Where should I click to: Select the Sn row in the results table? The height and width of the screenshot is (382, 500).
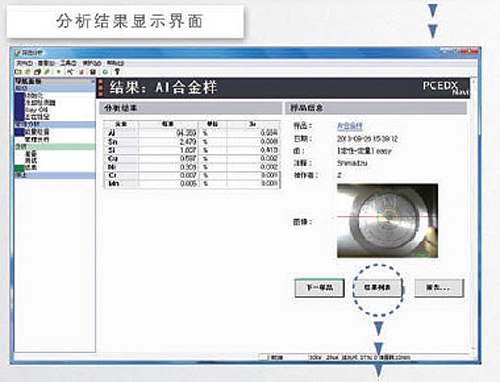point(192,142)
